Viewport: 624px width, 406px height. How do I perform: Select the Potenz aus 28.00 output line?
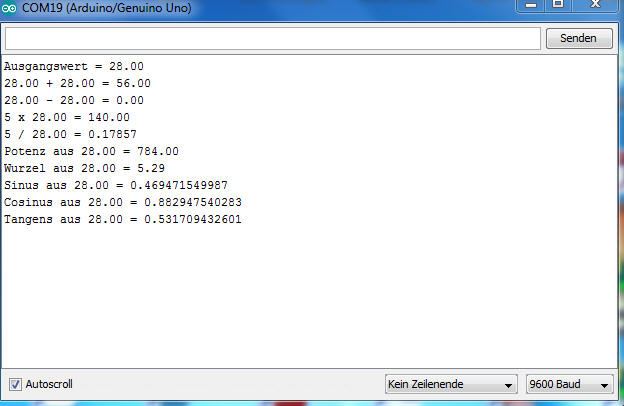click(x=91, y=151)
